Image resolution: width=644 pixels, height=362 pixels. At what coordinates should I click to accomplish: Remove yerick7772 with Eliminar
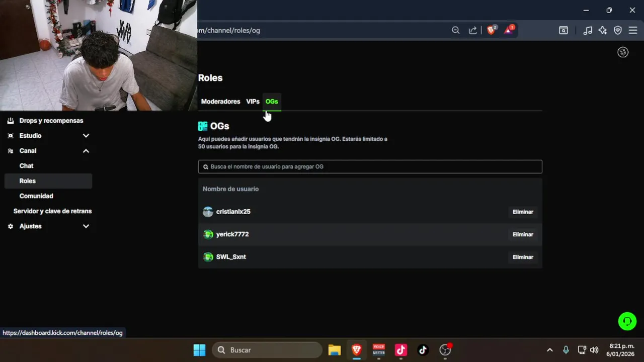pos(523,234)
